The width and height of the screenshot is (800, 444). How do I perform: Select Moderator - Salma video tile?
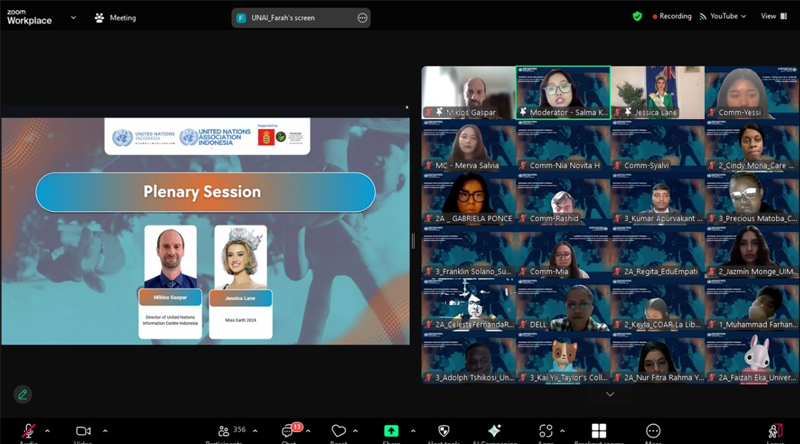point(563,92)
